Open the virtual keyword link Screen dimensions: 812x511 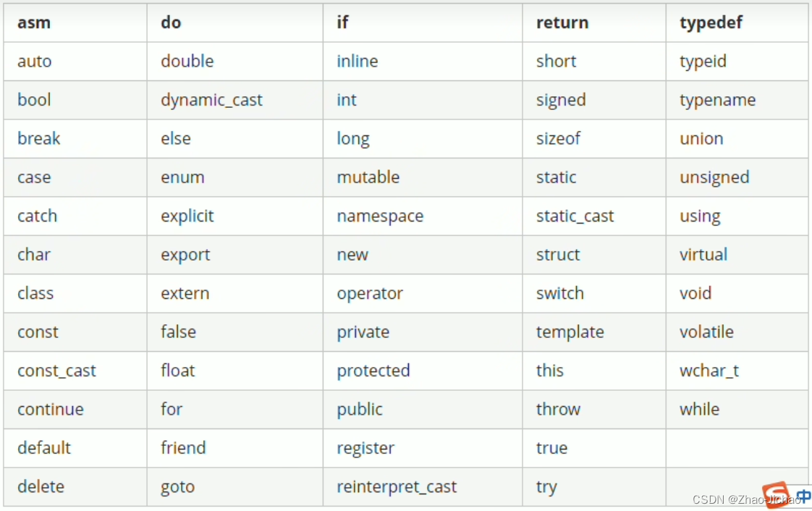(703, 255)
